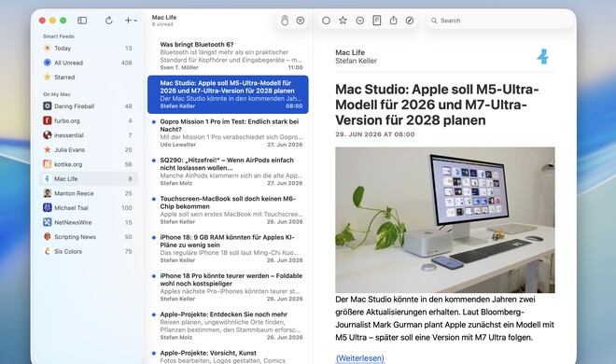Click the Today sun icon
Viewport: 616px width, 364px height.
pyautogui.click(x=48, y=48)
